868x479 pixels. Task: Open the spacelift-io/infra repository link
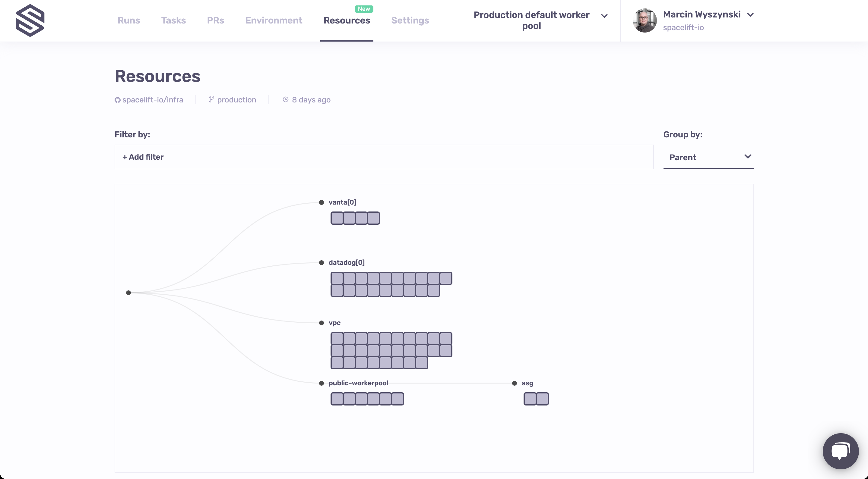pyautogui.click(x=153, y=100)
